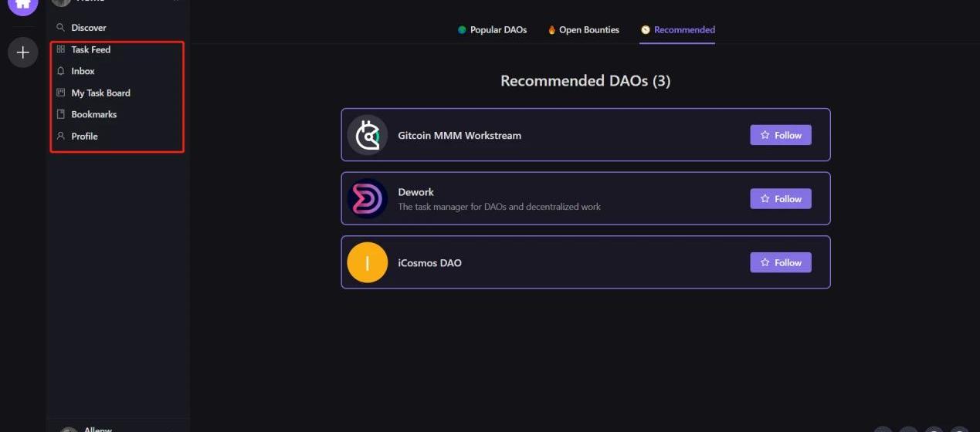
Task: Click the iCosmos DAO orange avatar
Action: pos(367,262)
